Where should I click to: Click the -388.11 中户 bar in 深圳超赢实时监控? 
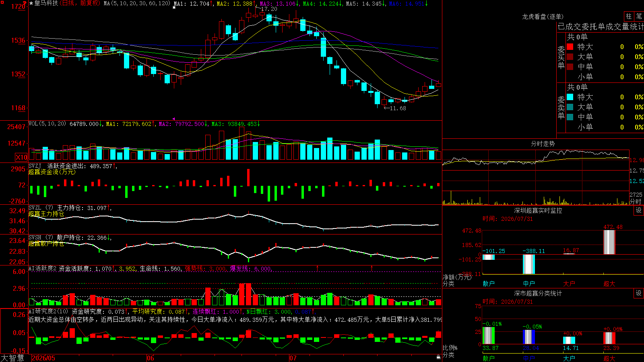click(x=529, y=264)
